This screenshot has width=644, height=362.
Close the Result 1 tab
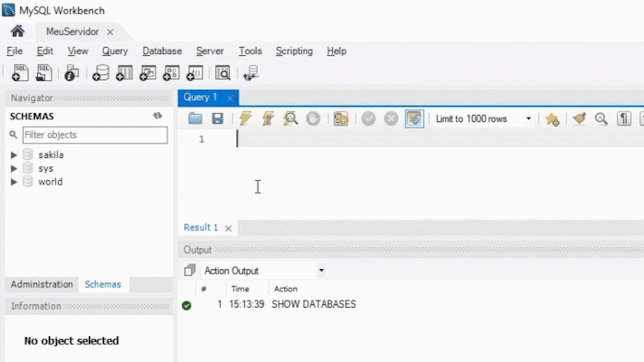(x=228, y=228)
